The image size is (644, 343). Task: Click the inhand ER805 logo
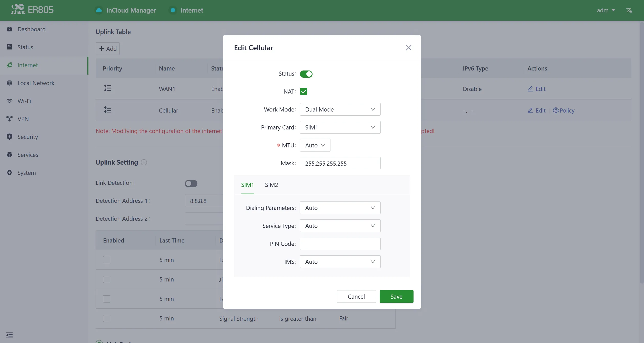[32, 10]
